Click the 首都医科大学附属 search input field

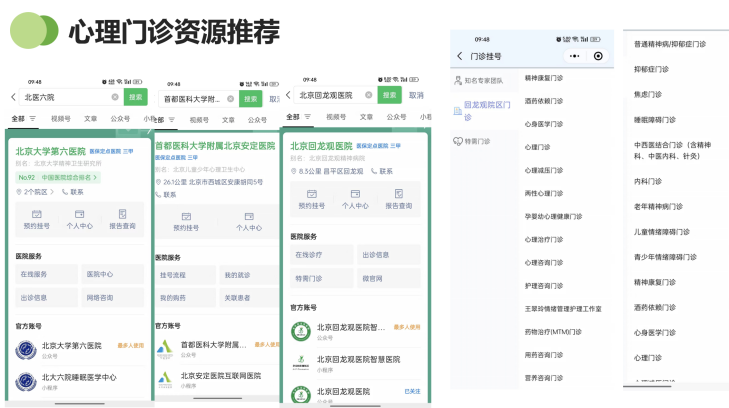pyautogui.click(x=195, y=98)
